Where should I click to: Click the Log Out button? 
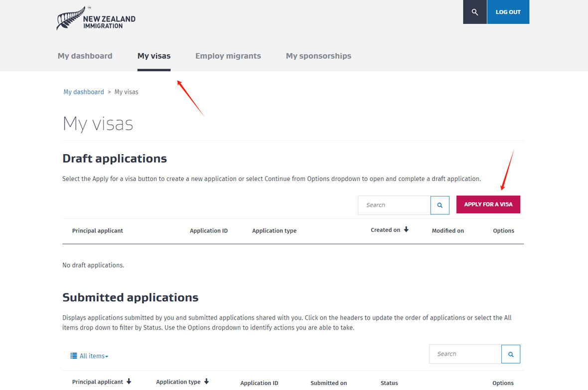click(508, 12)
